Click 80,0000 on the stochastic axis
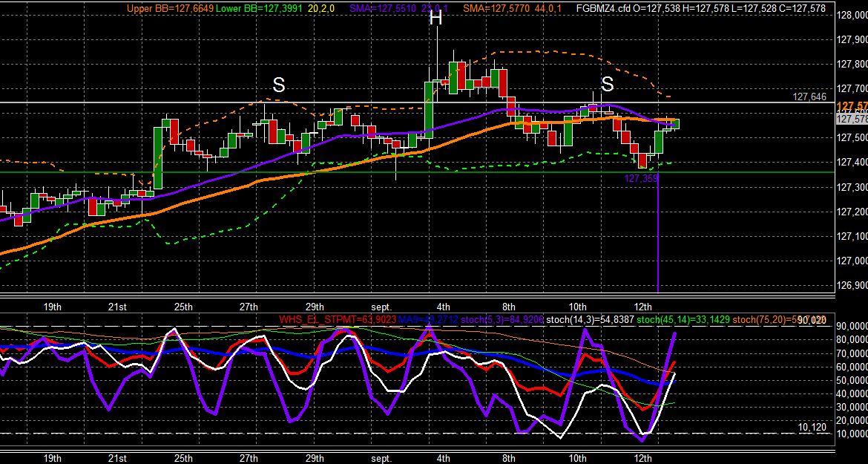 click(x=852, y=339)
